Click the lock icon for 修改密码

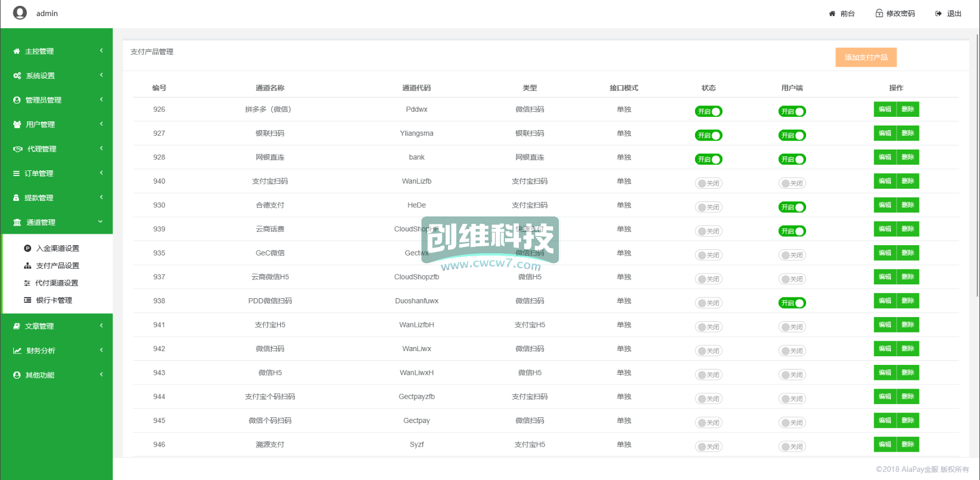coord(879,13)
